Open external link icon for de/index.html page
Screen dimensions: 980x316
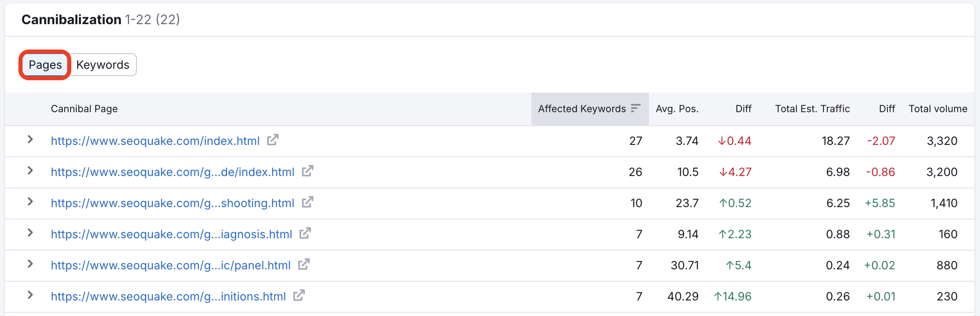pos(308,171)
